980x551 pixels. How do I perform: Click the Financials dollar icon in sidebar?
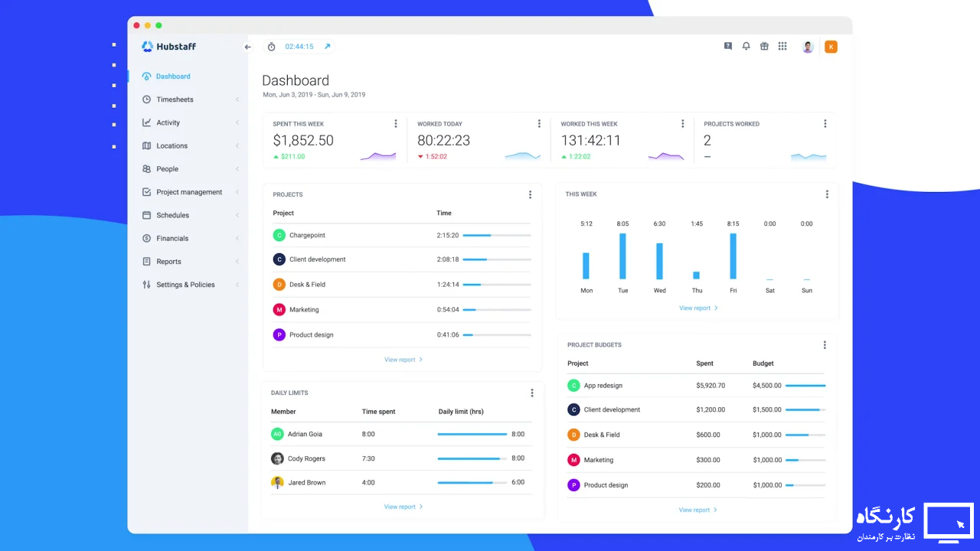point(147,238)
